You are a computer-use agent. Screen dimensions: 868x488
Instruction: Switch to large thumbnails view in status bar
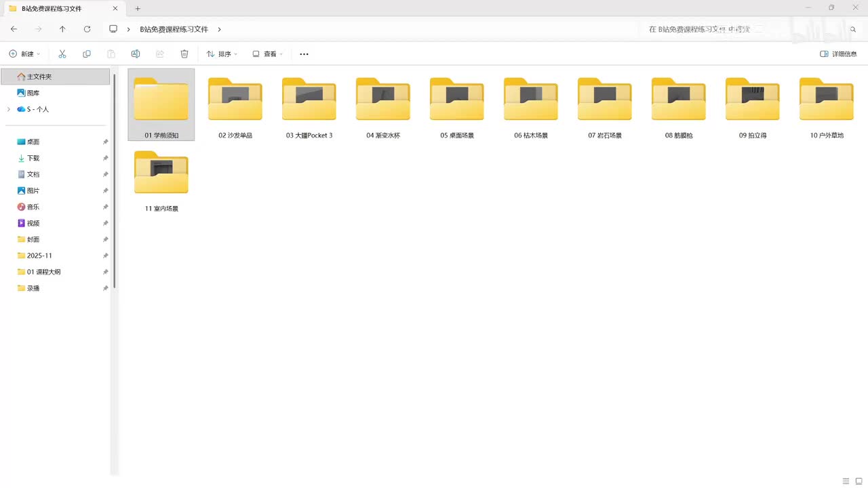pyautogui.click(x=859, y=481)
